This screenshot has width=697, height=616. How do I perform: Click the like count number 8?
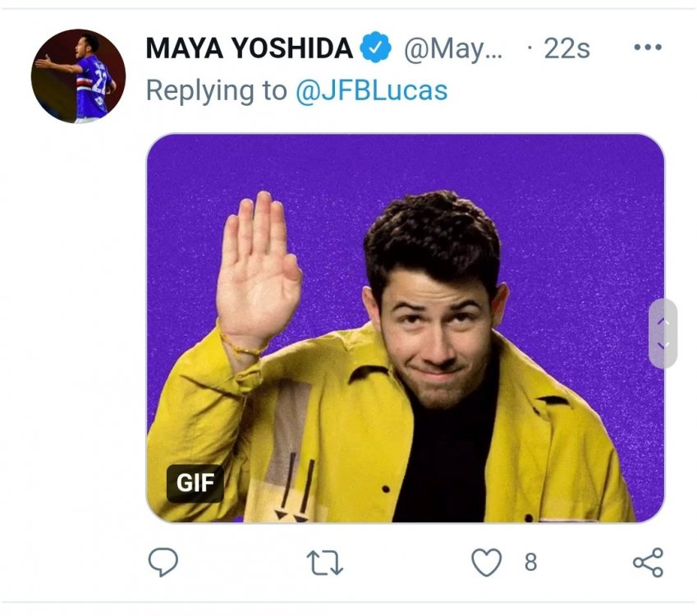click(x=530, y=562)
